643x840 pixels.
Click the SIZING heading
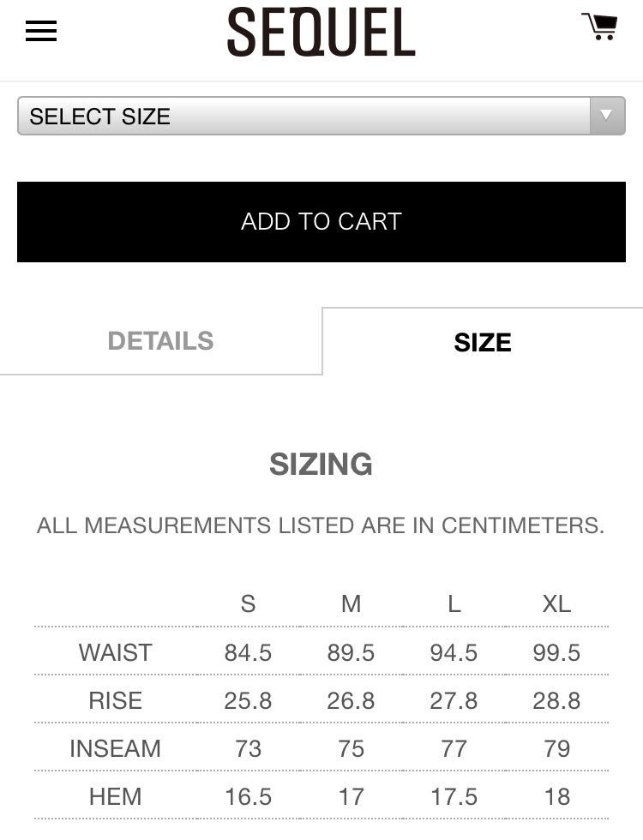(x=321, y=464)
